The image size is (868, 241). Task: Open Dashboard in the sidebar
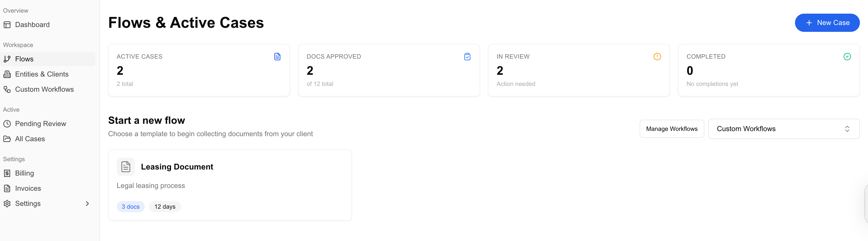click(48, 25)
